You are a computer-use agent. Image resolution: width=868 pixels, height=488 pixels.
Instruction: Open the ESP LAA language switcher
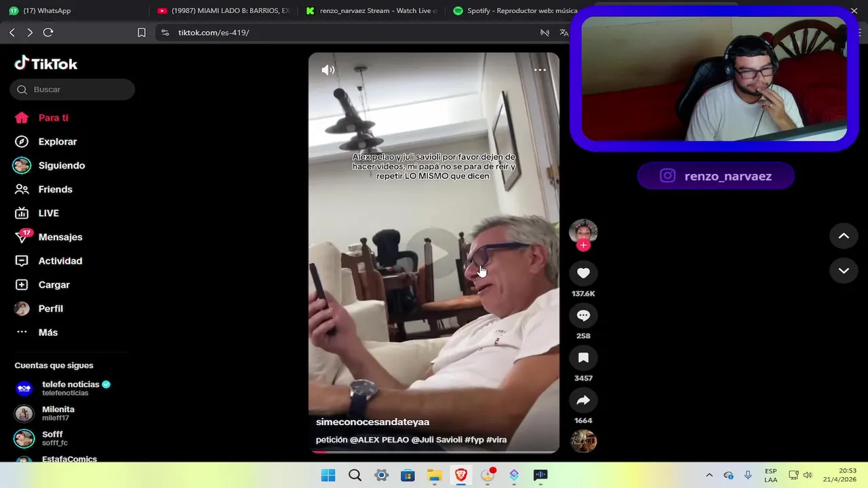[x=771, y=475]
